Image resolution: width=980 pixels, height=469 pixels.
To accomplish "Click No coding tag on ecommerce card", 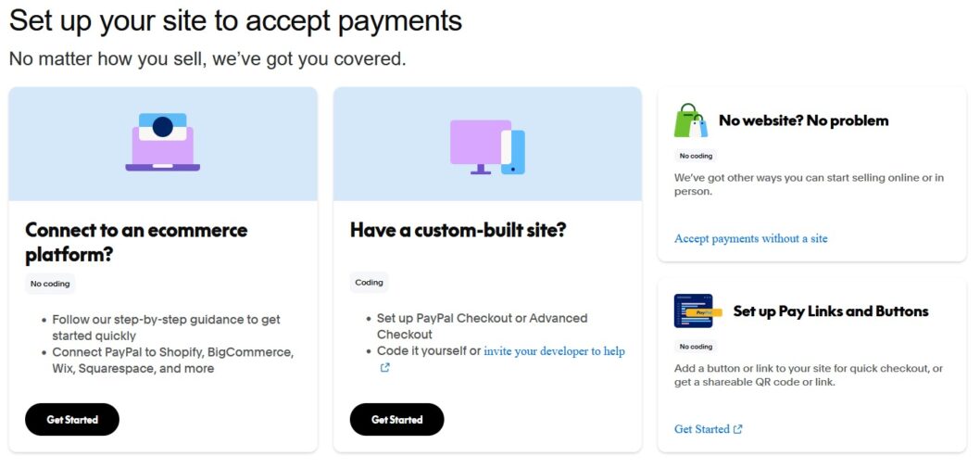I will [50, 284].
